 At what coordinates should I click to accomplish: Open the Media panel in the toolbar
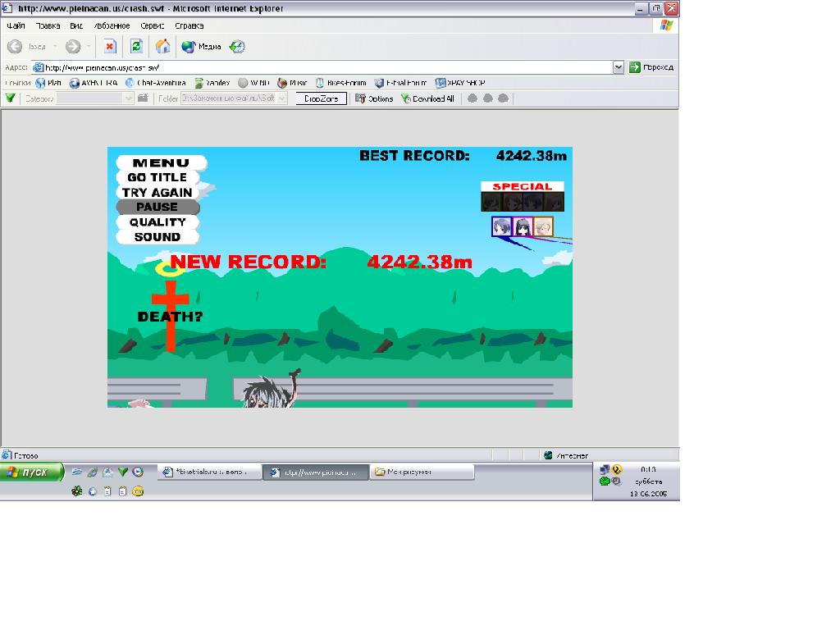coord(202,47)
